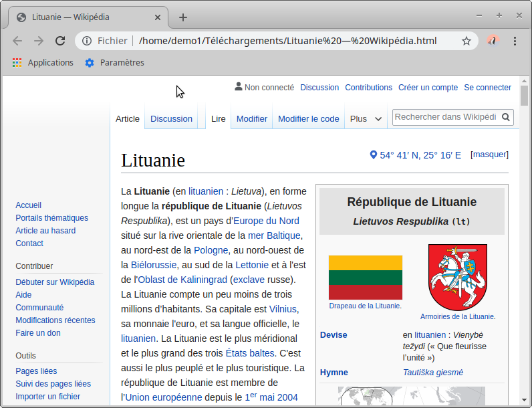
Task: Click the Wikipedia search magnifier icon
Action: 507,118
